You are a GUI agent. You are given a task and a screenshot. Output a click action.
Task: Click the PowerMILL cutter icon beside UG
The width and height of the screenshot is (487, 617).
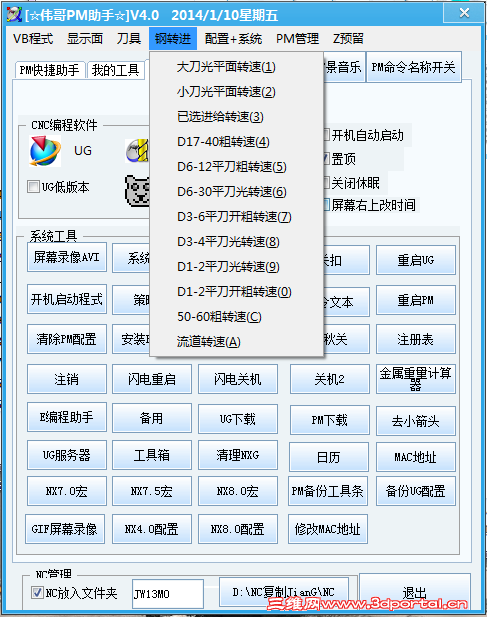click(x=137, y=151)
